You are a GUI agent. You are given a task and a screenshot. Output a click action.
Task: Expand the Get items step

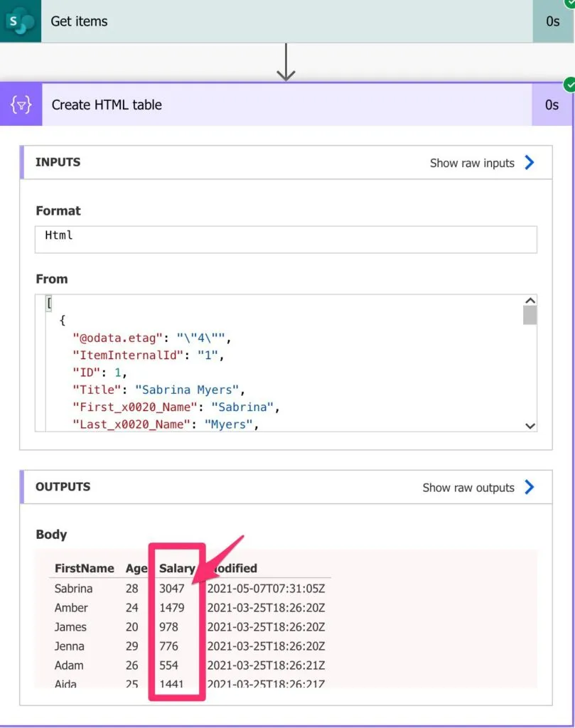click(x=284, y=21)
